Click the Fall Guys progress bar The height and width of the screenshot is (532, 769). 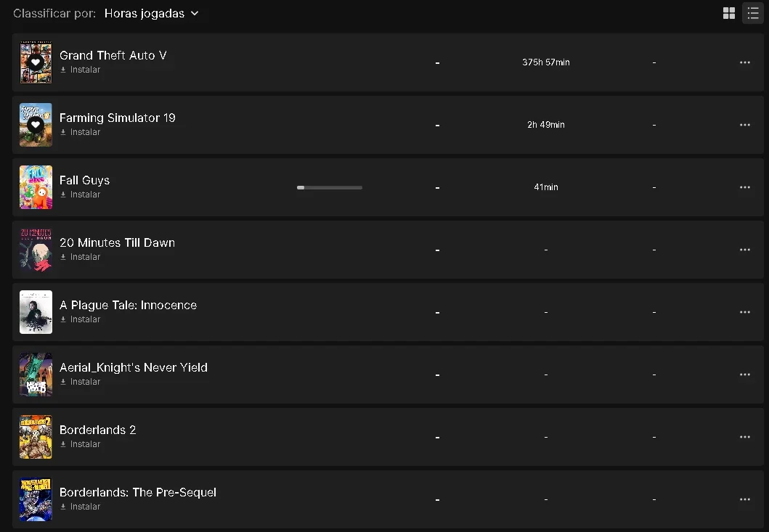(x=330, y=187)
